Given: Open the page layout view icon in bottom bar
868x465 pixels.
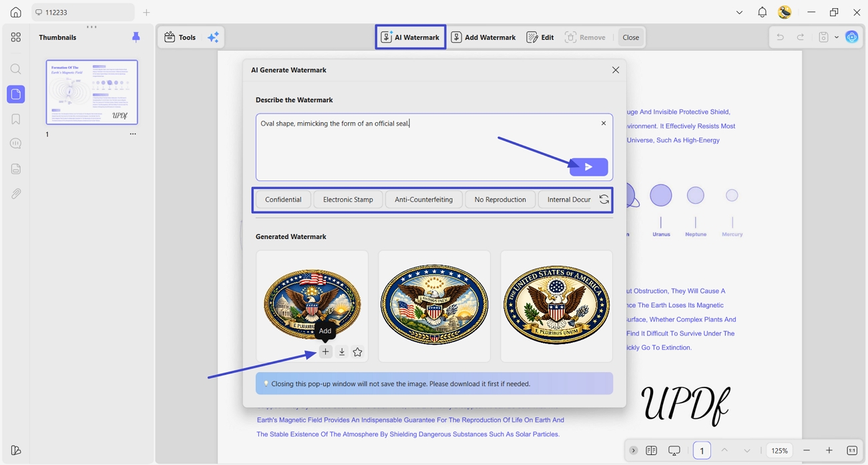Looking at the screenshot, I should [652, 450].
